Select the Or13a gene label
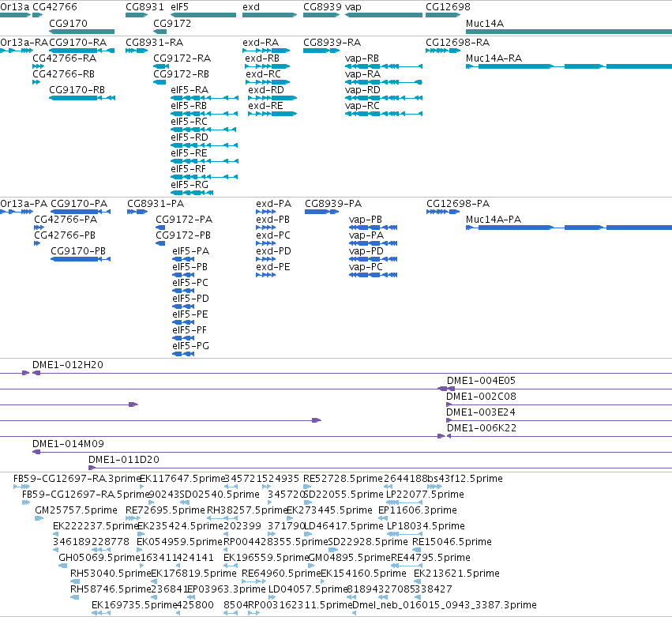The height and width of the screenshot is (617, 672). coord(15,7)
